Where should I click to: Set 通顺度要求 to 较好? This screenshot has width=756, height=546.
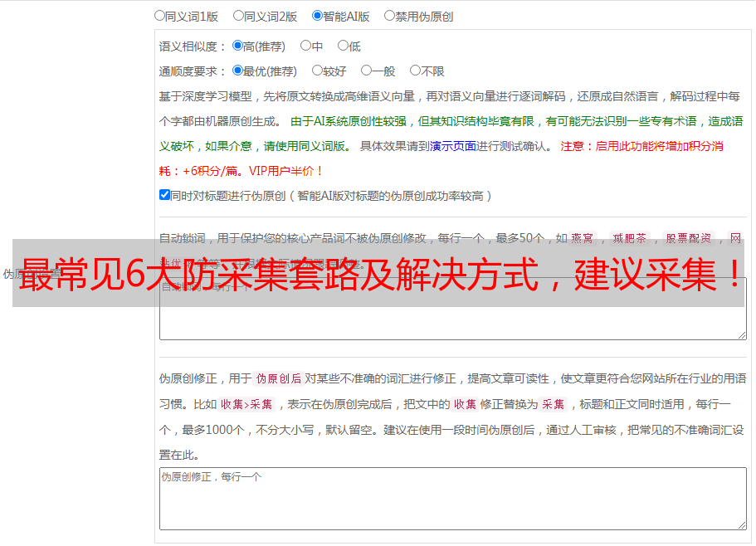tap(318, 71)
